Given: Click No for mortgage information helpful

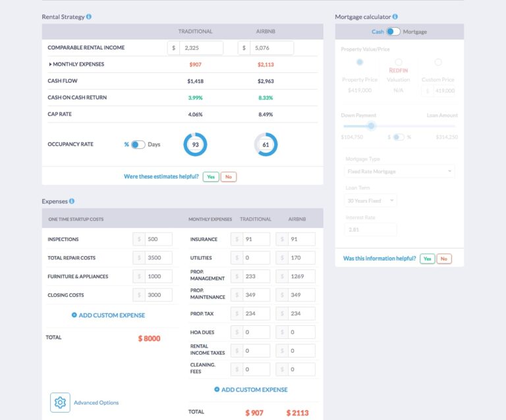Looking at the screenshot, I should [x=444, y=259].
